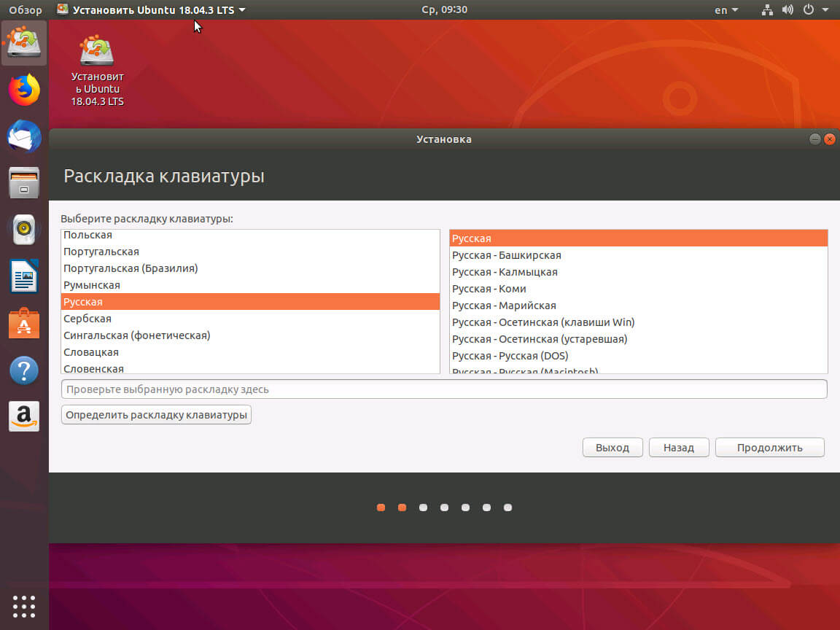Click Определить раскладку клавиатуры button
840x630 pixels.
(x=156, y=415)
